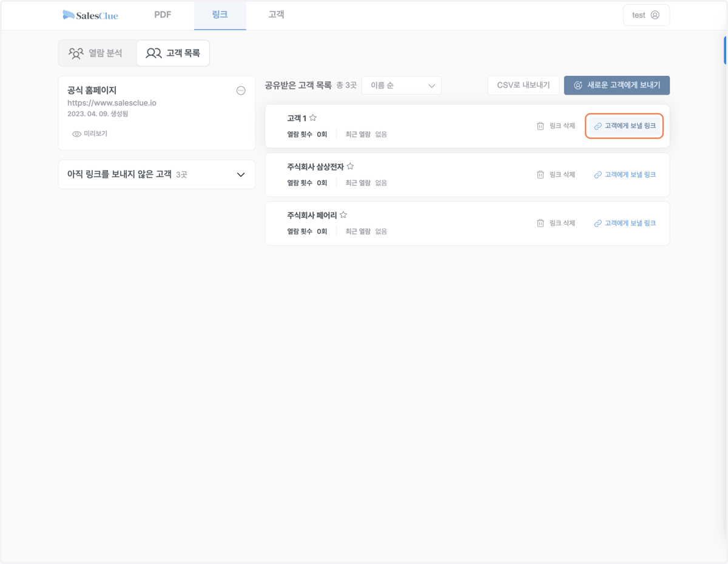Star the 고객 1 customer
This screenshot has height=564, width=728.
click(x=313, y=118)
